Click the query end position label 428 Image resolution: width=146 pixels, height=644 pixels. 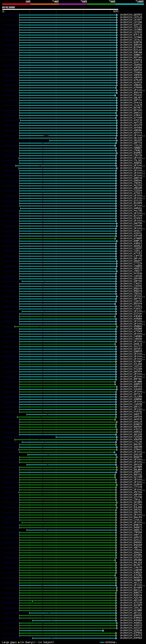click(x=115, y=11)
